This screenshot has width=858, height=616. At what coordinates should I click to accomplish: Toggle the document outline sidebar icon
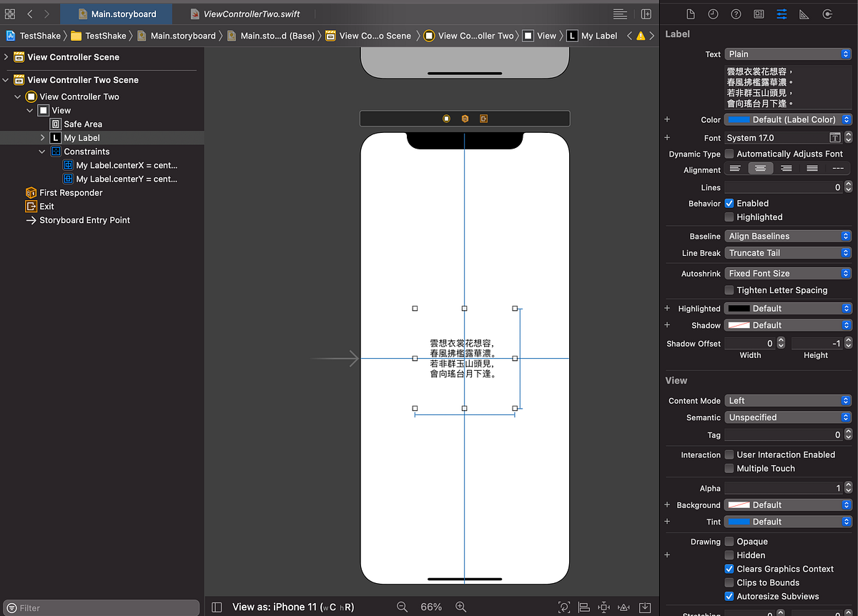[x=217, y=607]
